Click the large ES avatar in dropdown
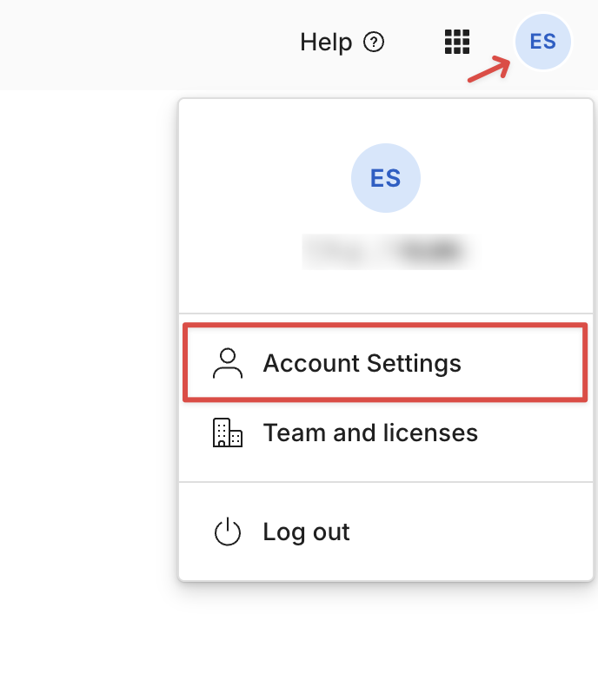This screenshot has width=598, height=700. (x=386, y=178)
